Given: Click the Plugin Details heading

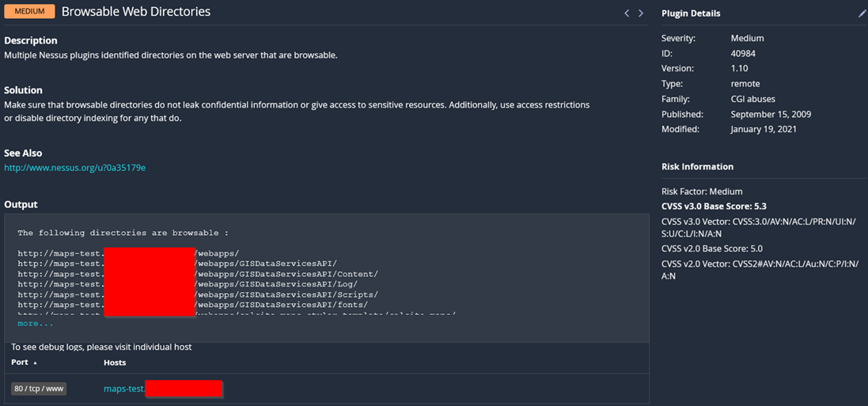Looking at the screenshot, I should click(691, 13).
